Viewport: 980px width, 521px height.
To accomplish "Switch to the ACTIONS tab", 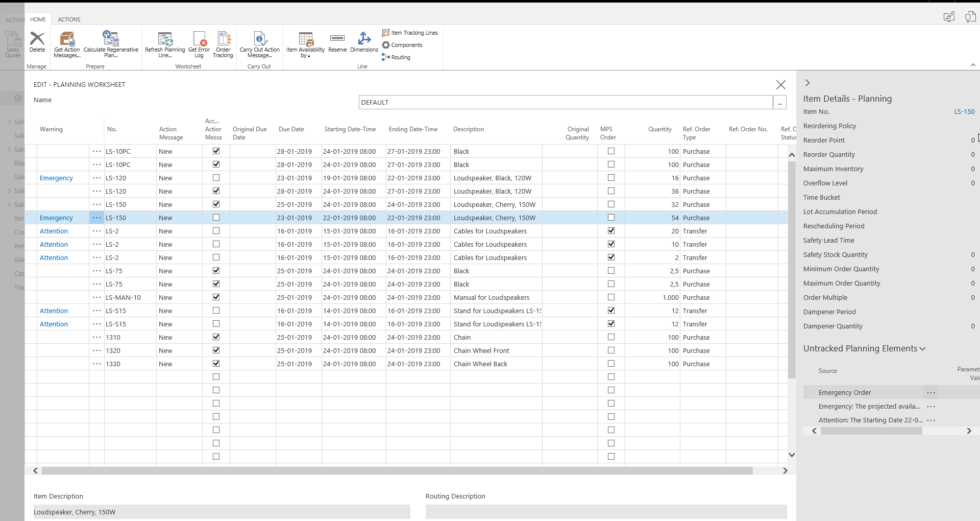I will (69, 19).
